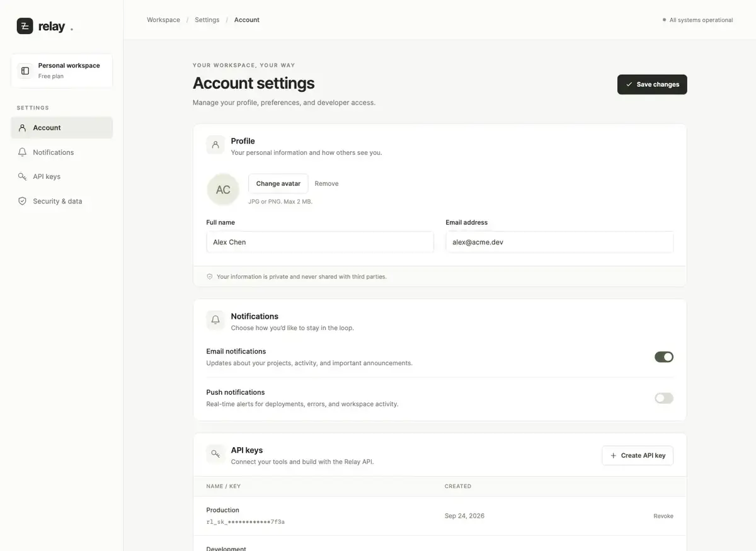756x551 pixels.
Task: Click the Account person icon in sidebar
Action: pyautogui.click(x=22, y=128)
